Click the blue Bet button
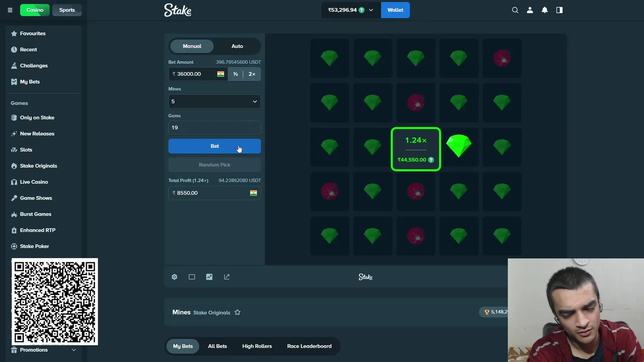This screenshot has width=644, height=362. click(214, 146)
